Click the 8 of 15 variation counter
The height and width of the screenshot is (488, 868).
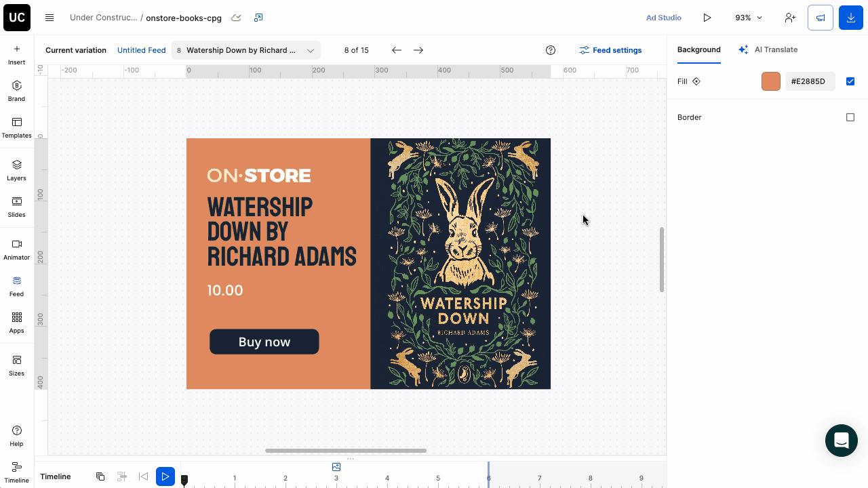(357, 50)
